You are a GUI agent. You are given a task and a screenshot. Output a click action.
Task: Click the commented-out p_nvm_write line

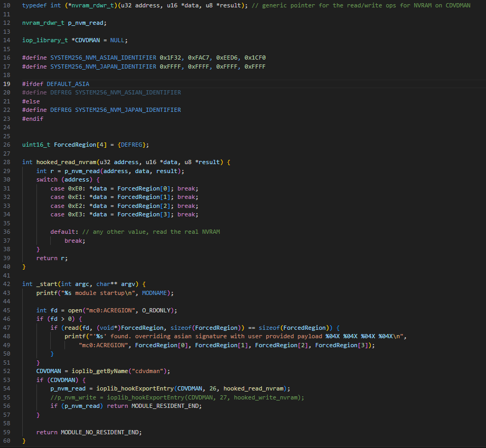coord(177,397)
